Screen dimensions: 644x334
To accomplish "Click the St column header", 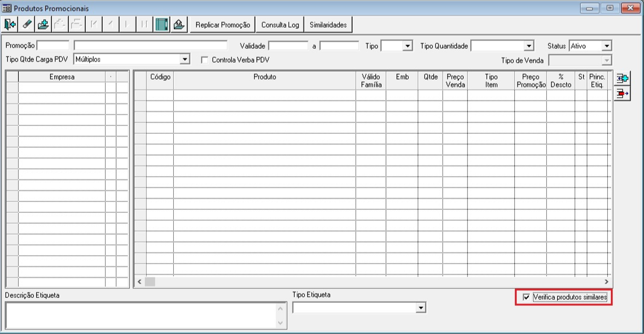I will 581,81.
